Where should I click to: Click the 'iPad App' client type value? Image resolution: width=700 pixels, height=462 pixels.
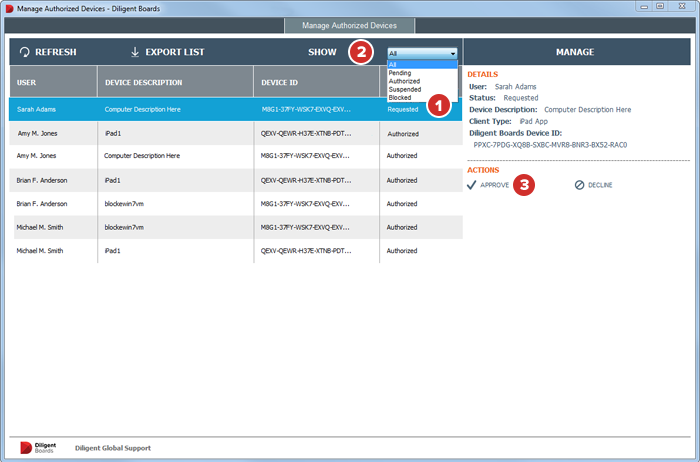533,121
